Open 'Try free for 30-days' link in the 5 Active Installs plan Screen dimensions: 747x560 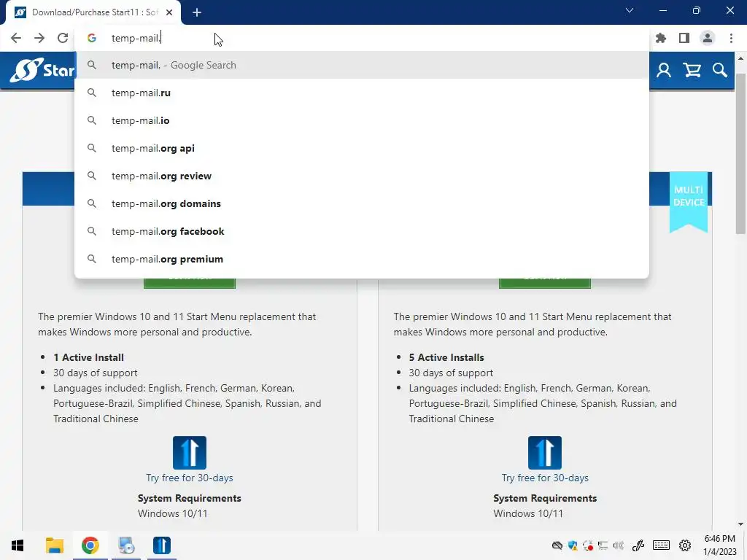pos(544,478)
